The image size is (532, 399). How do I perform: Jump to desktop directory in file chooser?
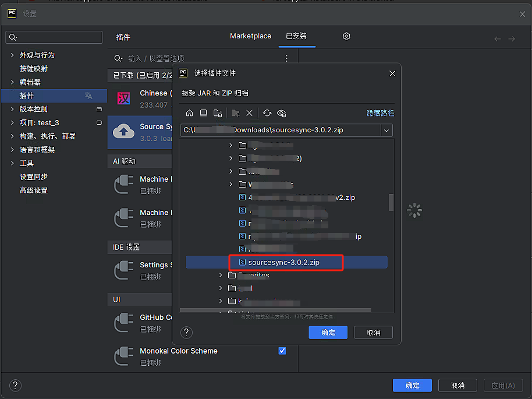(204, 113)
